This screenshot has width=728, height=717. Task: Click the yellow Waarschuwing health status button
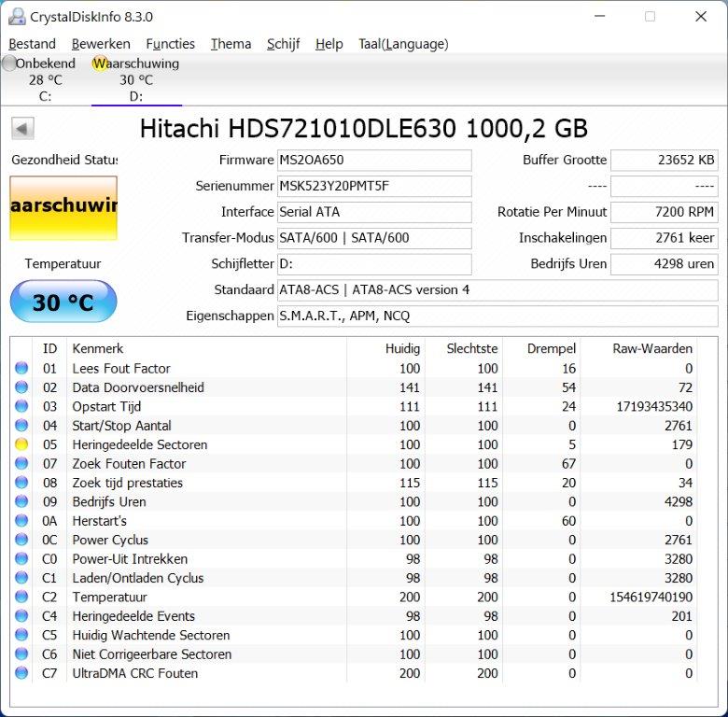(x=63, y=207)
